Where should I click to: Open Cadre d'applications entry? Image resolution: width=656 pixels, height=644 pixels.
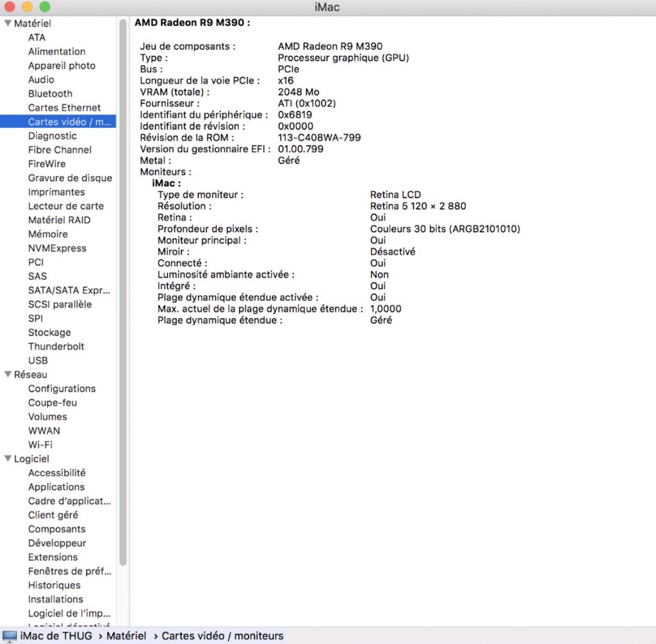pyautogui.click(x=69, y=501)
